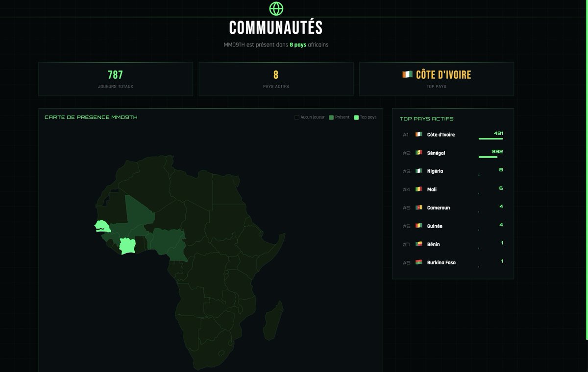Open the Côte d'Ivoire row name
Image resolution: width=588 pixels, height=372 pixels.
click(441, 135)
